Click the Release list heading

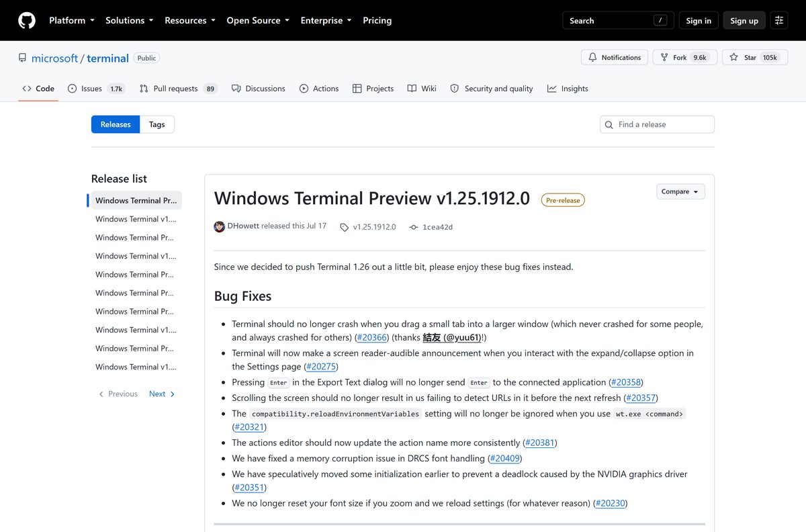click(x=119, y=179)
